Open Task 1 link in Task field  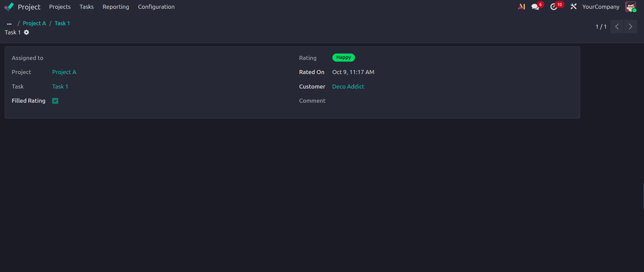[60, 87]
